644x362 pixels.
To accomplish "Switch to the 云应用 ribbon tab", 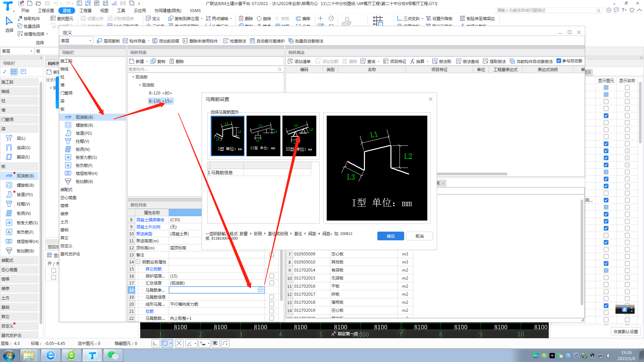I will pos(140,10).
